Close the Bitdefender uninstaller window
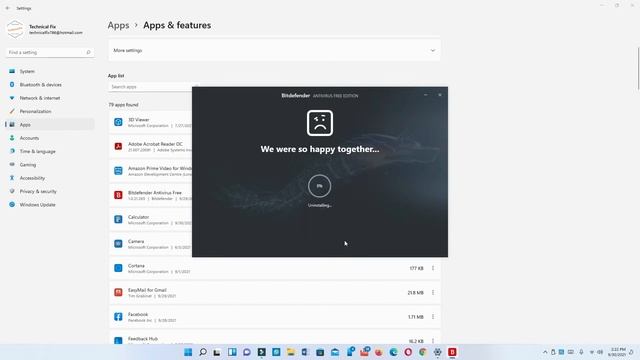Screen dimensions: 640x360 [x=440, y=95]
